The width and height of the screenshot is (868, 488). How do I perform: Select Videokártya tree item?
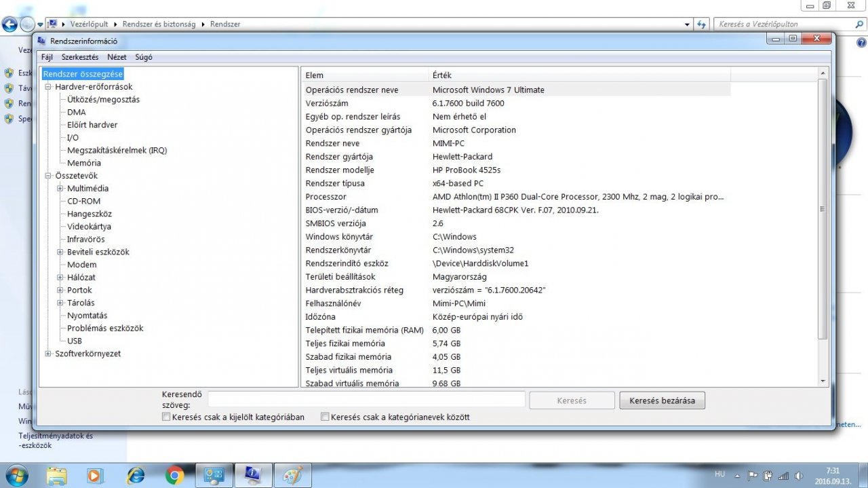pyautogui.click(x=89, y=227)
